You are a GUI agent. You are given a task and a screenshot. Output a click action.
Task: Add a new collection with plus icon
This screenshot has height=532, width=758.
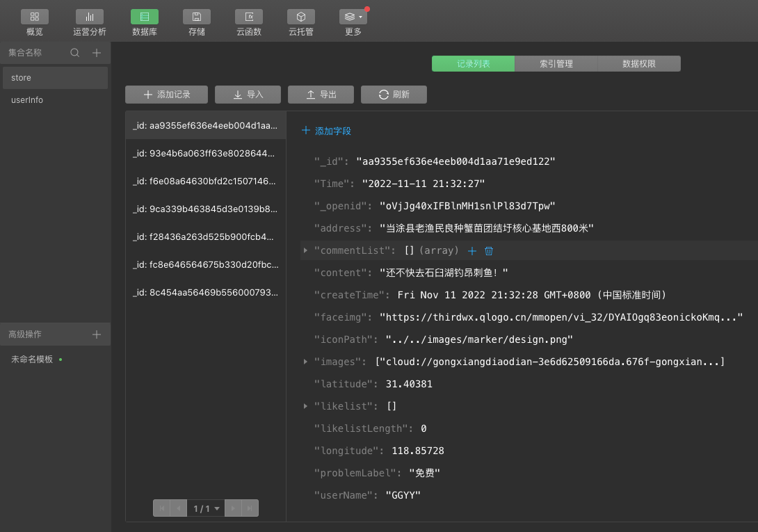point(97,53)
